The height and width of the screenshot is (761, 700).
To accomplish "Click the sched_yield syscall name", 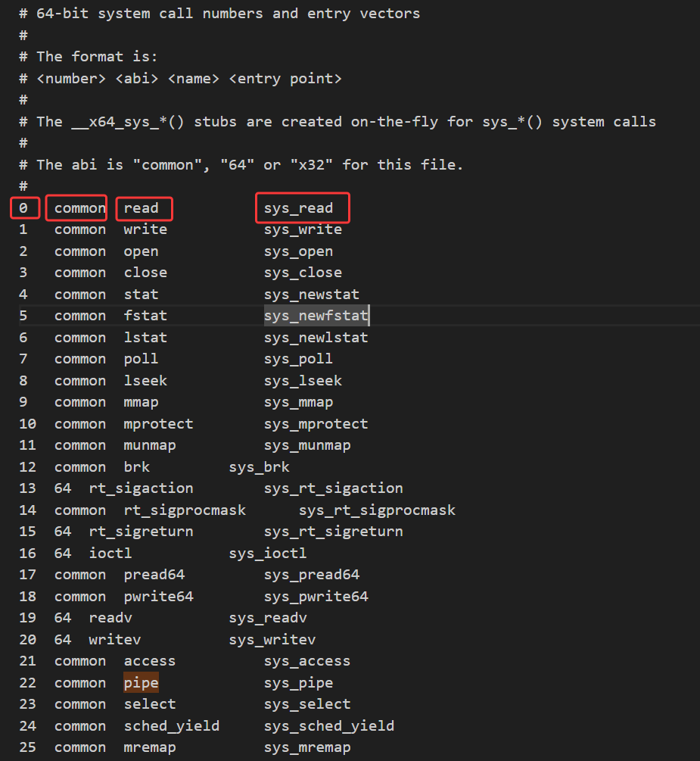I will coord(172,726).
